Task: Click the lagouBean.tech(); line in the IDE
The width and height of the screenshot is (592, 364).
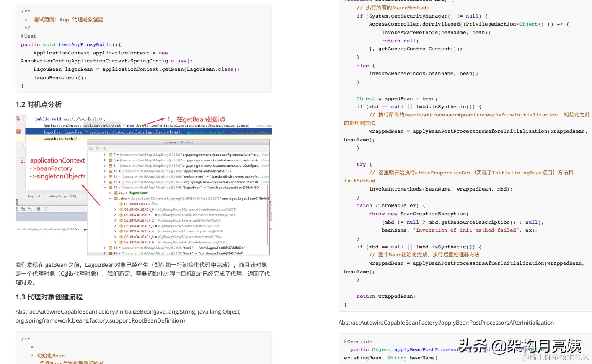Action: [x=61, y=139]
